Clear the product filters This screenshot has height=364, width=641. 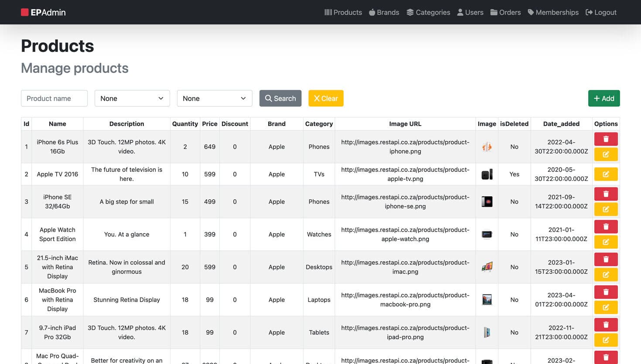326,99
